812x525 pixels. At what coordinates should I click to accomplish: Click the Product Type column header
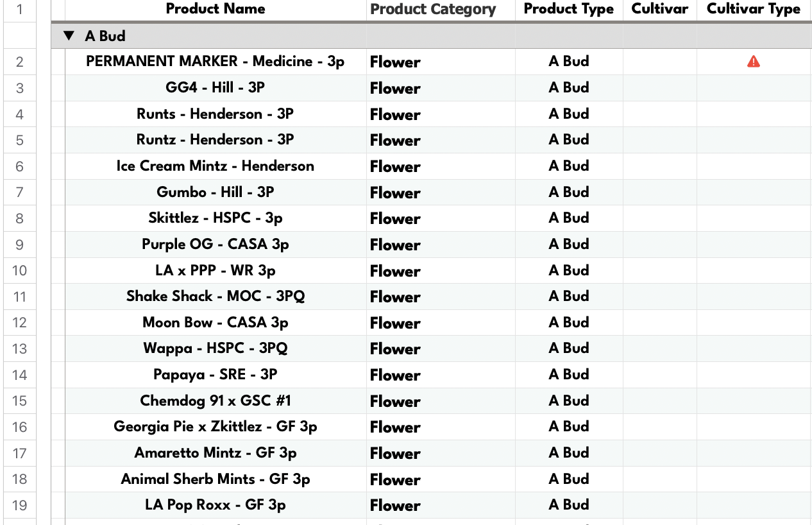pos(569,9)
